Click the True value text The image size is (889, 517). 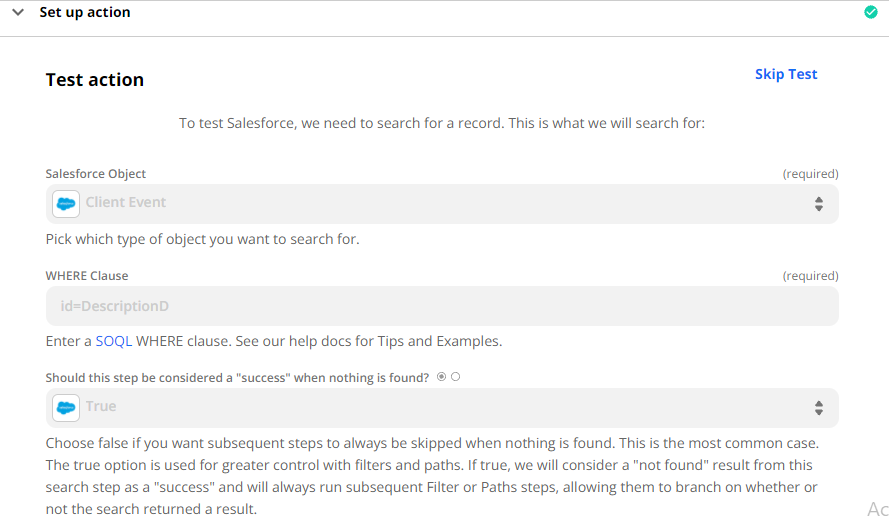coord(101,406)
